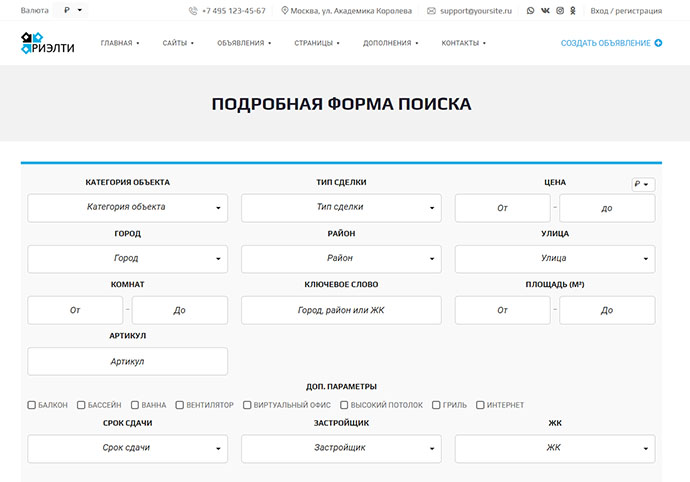Expand the Город selection dropdown
The height and width of the screenshot is (482, 690).
[127, 259]
